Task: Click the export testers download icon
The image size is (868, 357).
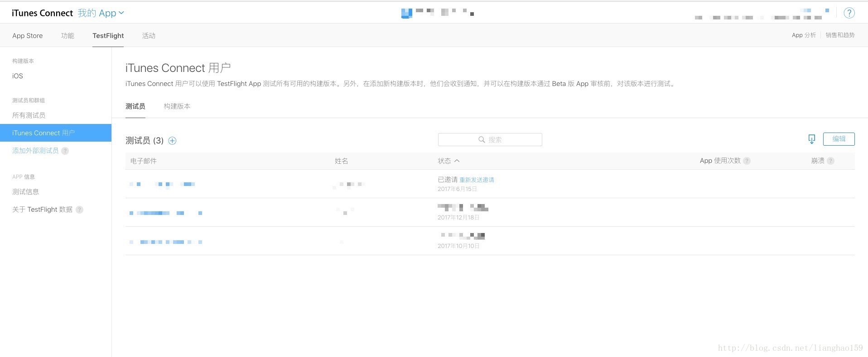Action: (811, 139)
